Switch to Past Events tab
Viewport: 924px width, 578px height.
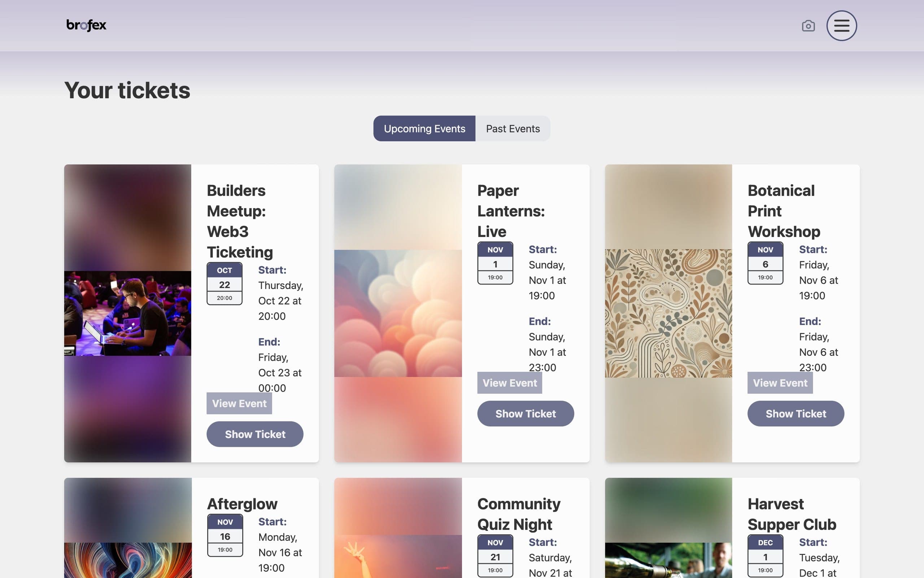pos(513,129)
